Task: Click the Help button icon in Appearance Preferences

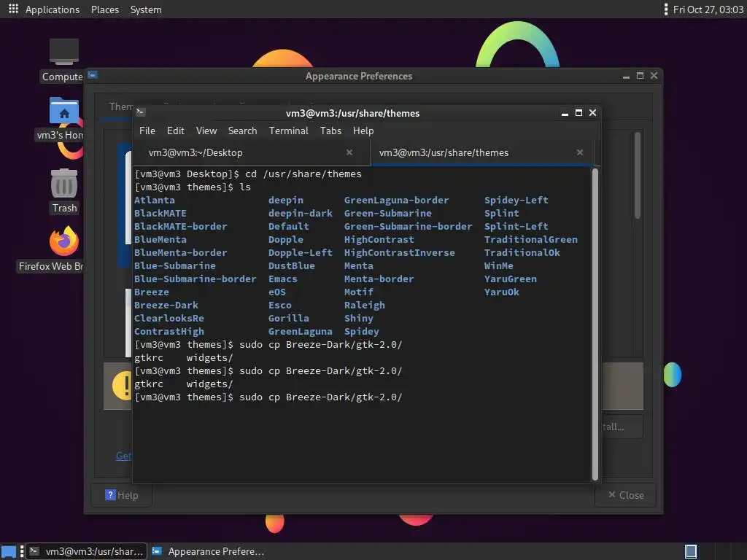Action: click(x=110, y=495)
